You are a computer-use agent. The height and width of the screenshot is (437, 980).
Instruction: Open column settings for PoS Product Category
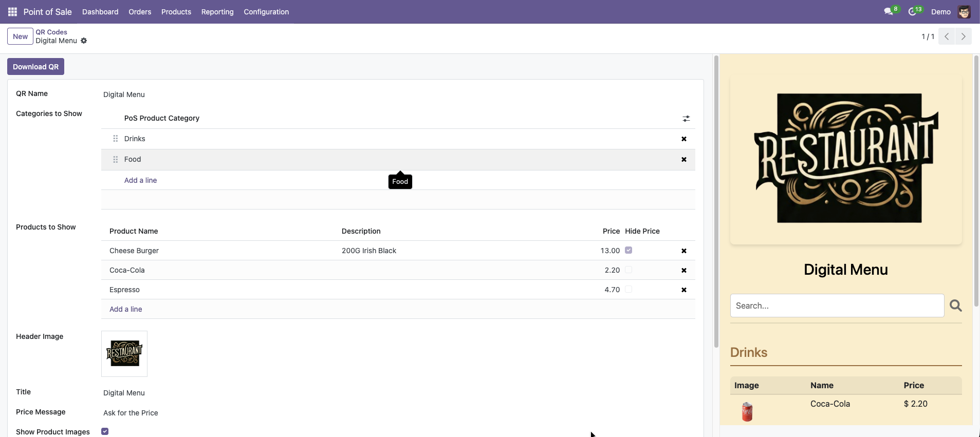coord(686,119)
